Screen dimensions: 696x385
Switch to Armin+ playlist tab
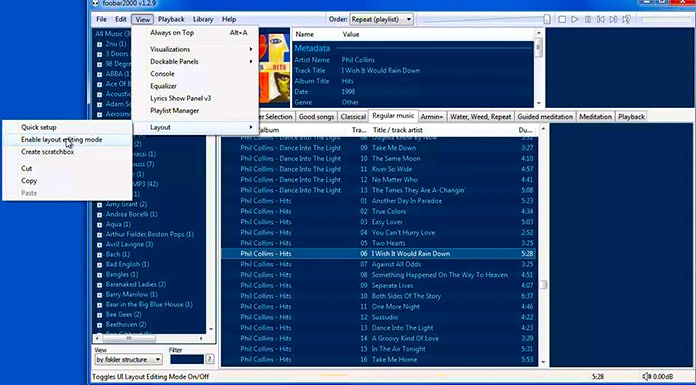click(432, 117)
